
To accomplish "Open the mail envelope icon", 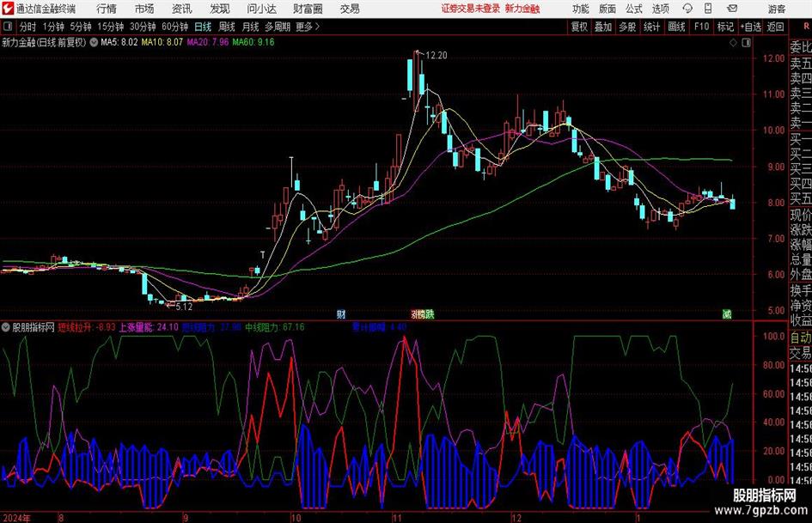I will pyautogui.click(x=732, y=9).
